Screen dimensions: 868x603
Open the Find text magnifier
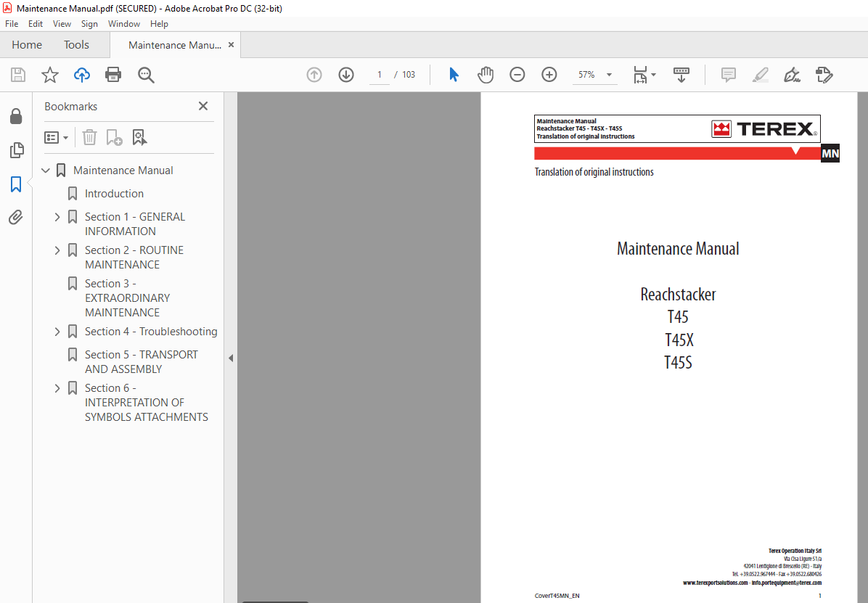pos(146,75)
